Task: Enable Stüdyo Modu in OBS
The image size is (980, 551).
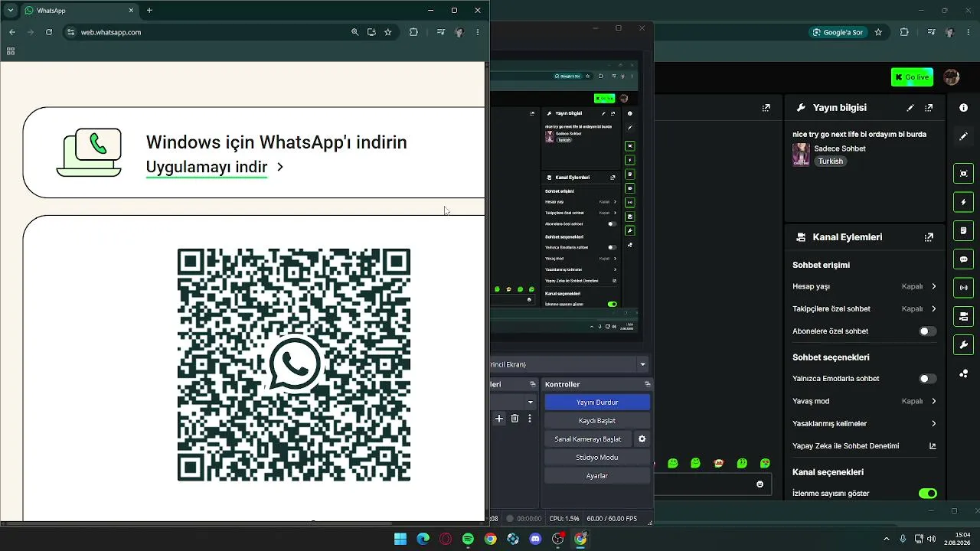Action: pos(597,458)
